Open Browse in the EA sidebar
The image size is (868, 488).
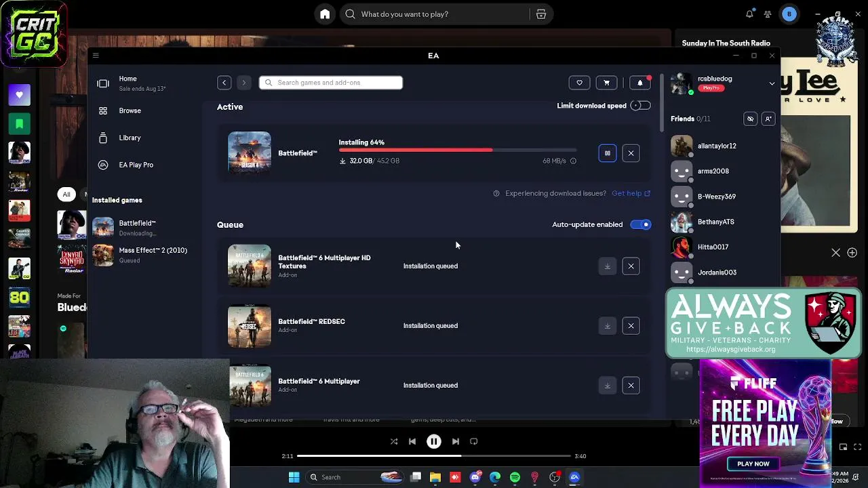coord(130,110)
